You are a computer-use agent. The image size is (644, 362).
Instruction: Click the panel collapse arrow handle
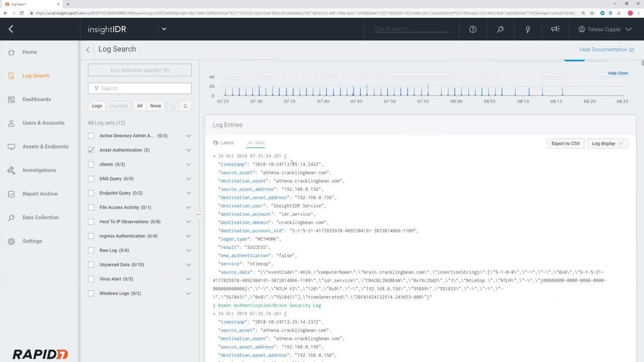coord(199,215)
